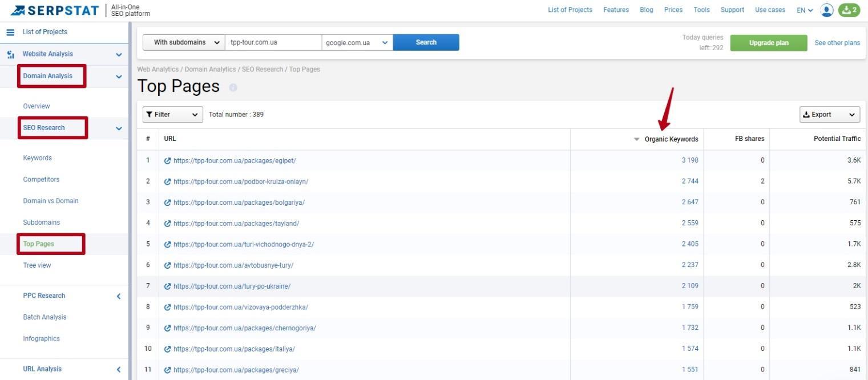
Task: Open external link icon for packages/bolgariya/ row
Action: [167, 203]
